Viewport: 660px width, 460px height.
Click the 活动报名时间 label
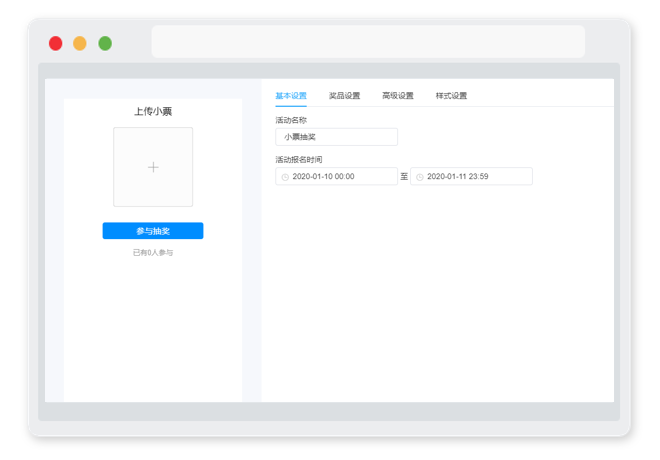point(299,160)
